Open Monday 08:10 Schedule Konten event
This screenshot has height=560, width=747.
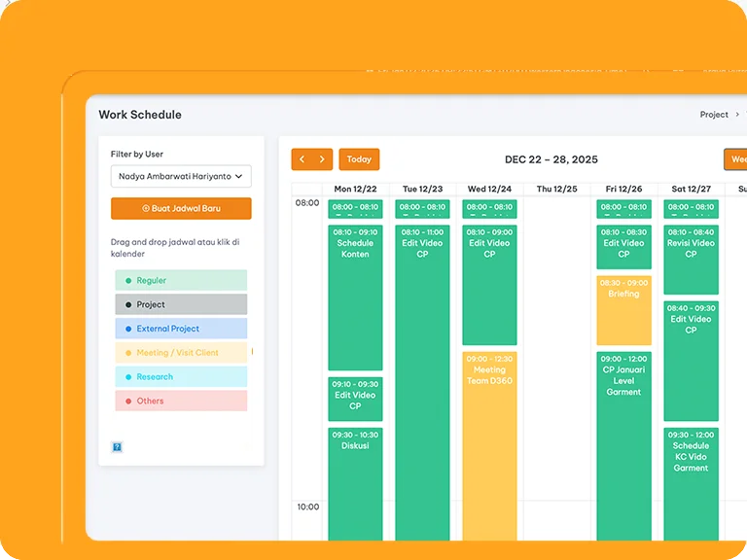pyautogui.click(x=355, y=297)
